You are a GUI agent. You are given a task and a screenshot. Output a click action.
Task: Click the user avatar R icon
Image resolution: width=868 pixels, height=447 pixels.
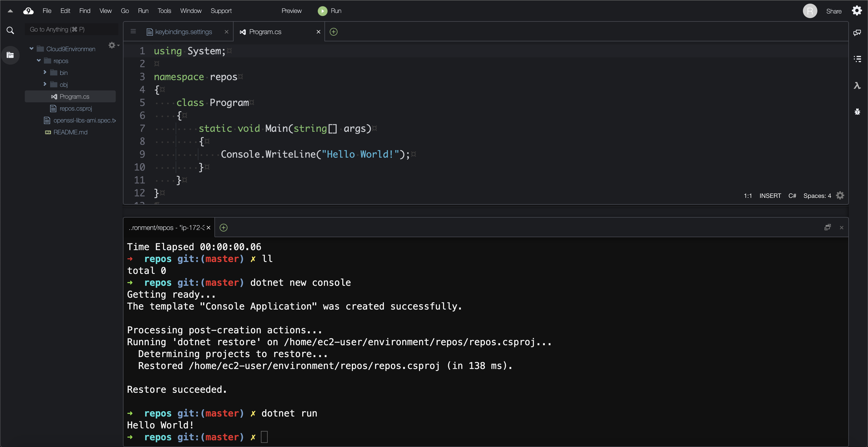[810, 11]
